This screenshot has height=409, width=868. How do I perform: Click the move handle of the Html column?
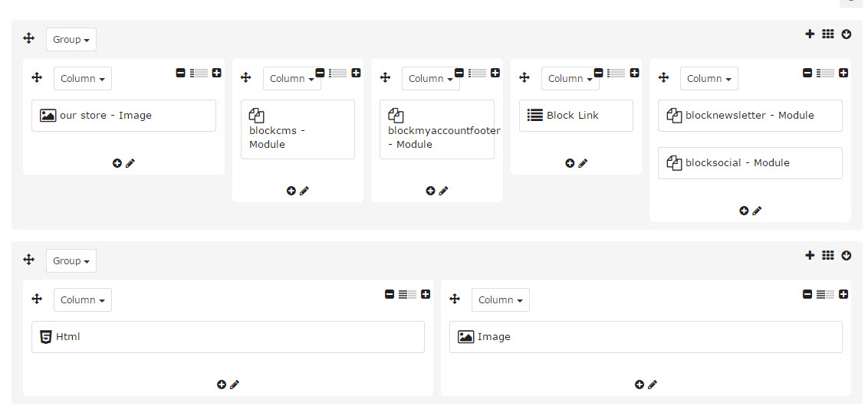[37, 299]
